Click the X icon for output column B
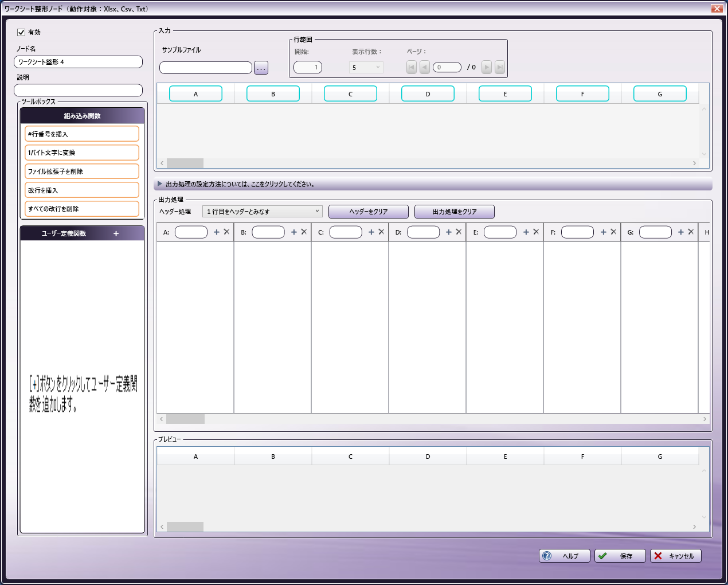This screenshot has height=585, width=728. (304, 232)
